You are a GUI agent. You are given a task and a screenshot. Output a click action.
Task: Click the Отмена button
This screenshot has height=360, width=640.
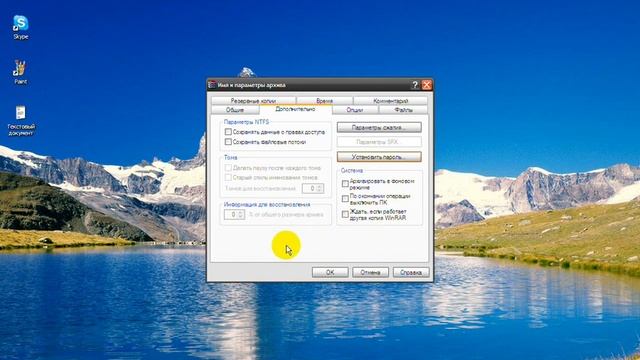coord(371,272)
